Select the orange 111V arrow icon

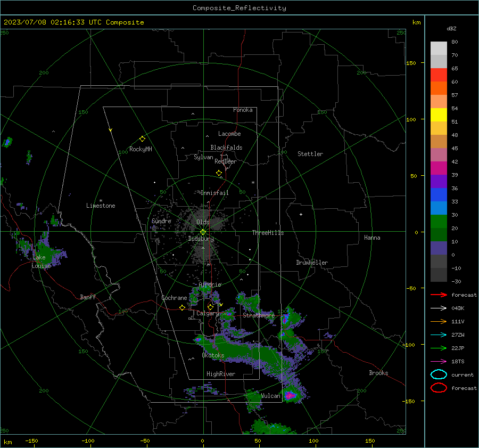439,321
